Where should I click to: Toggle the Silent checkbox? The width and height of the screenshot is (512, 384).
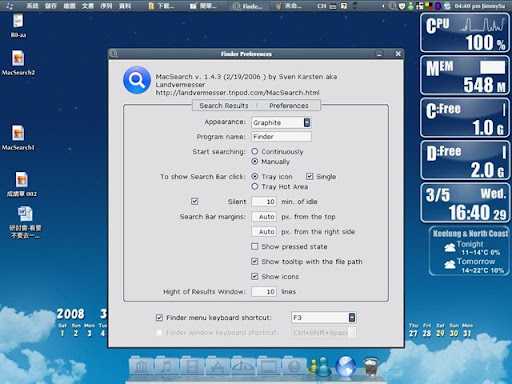[195, 201]
